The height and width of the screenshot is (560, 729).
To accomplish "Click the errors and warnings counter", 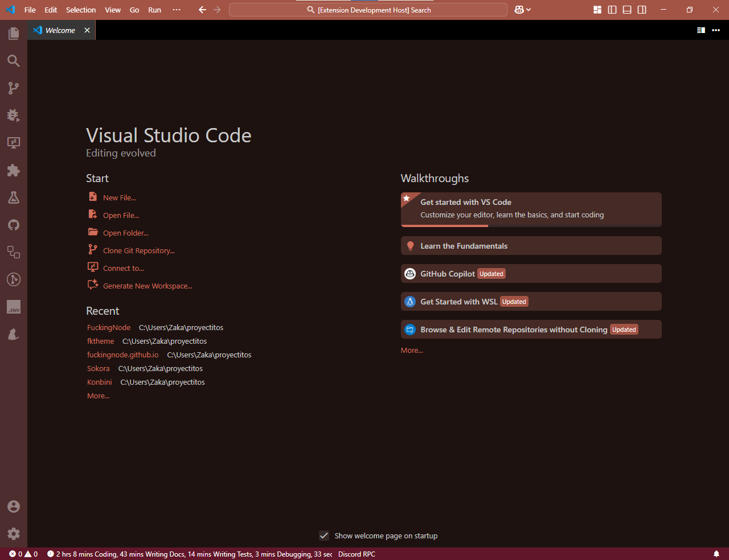I will [23, 554].
